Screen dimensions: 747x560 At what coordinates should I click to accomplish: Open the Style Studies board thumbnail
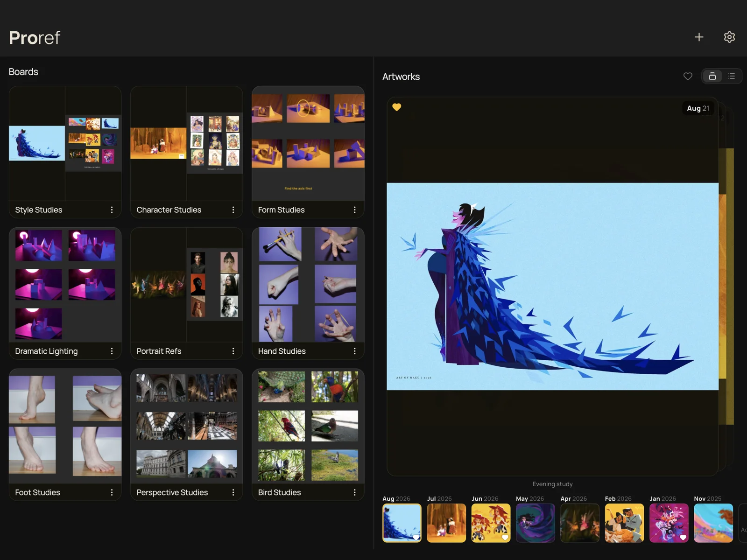coord(65,144)
